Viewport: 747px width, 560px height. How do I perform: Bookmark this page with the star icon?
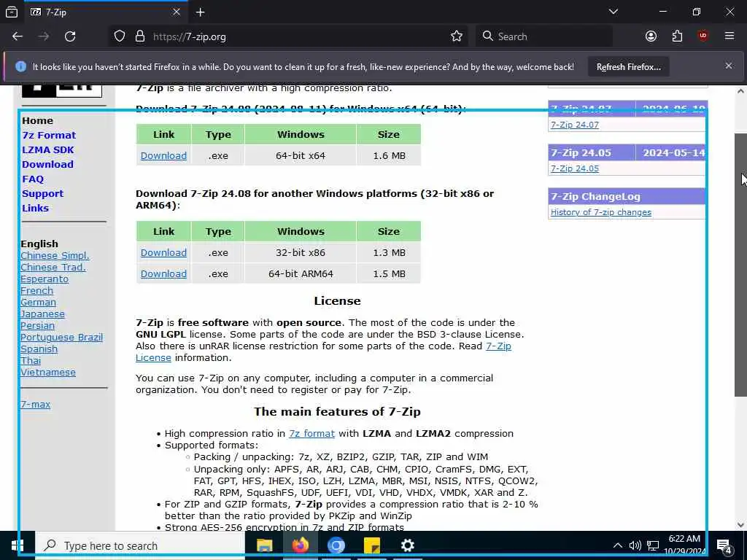click(457, 36)
